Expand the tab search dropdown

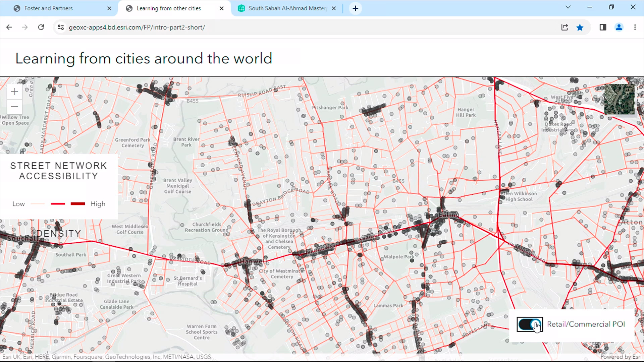(568, 7)
